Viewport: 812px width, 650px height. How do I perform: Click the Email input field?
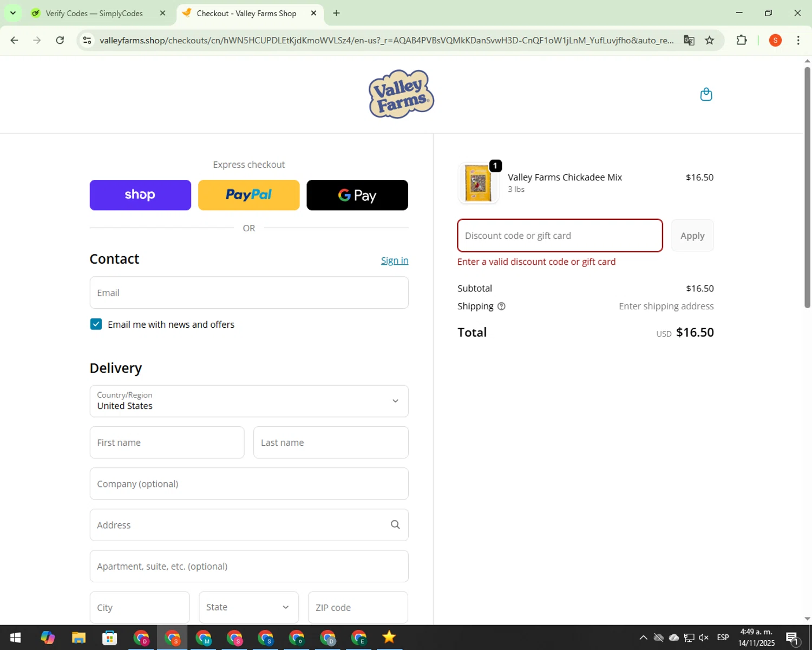click(249, 292)
